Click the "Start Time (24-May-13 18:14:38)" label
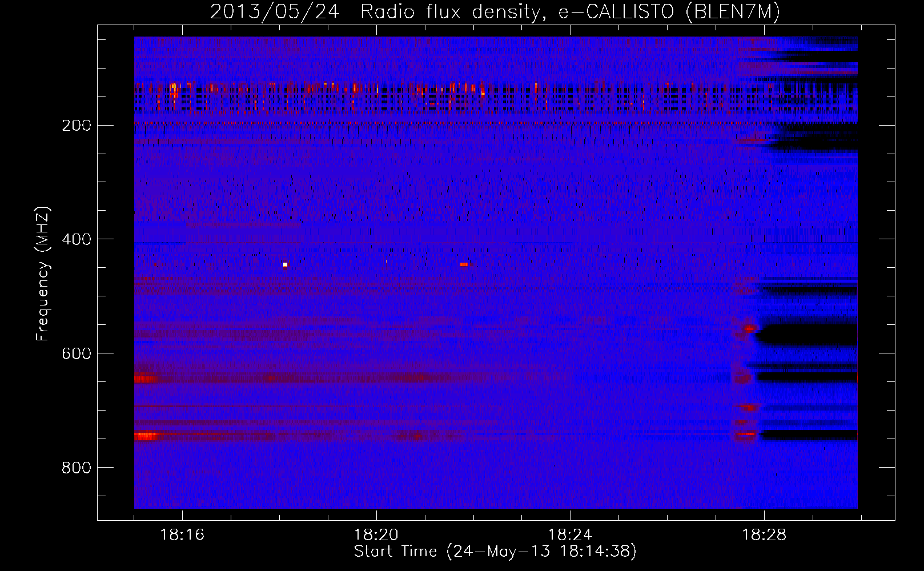The height and width of the screenshot is (571, 924). (x=495, y=552)
